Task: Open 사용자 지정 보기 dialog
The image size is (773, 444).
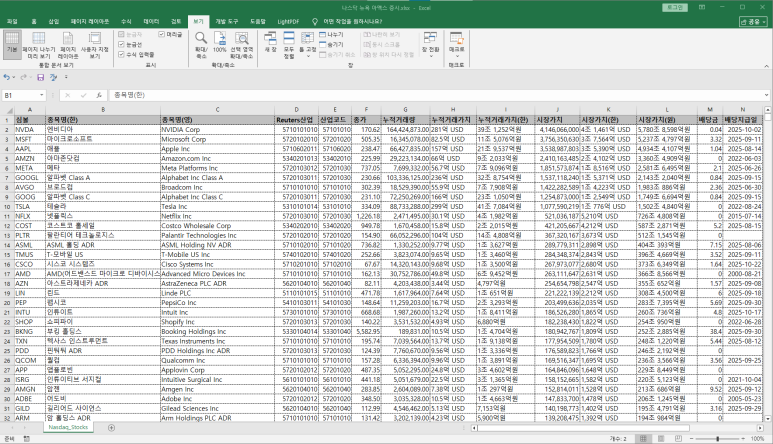Action: [95, 44]
